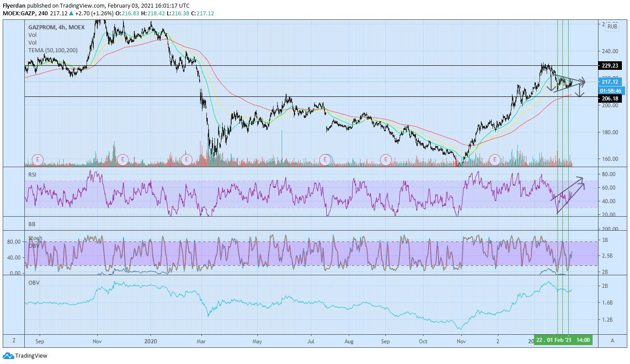Open the RUB currency selector
The image size is (630, 364).
tap(612, 27)
